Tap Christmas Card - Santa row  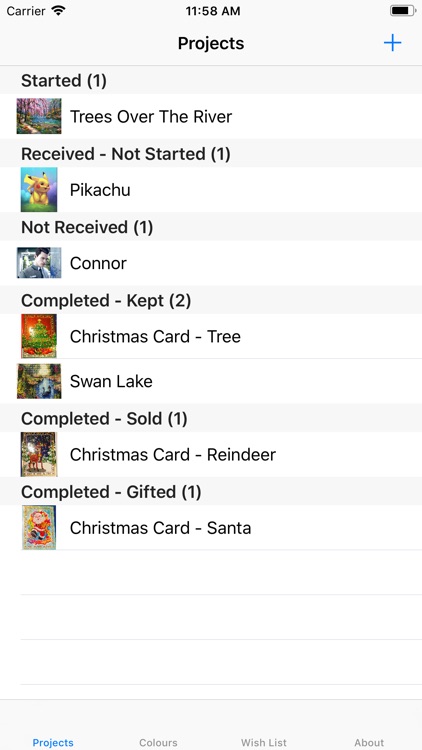pos(211,527)
